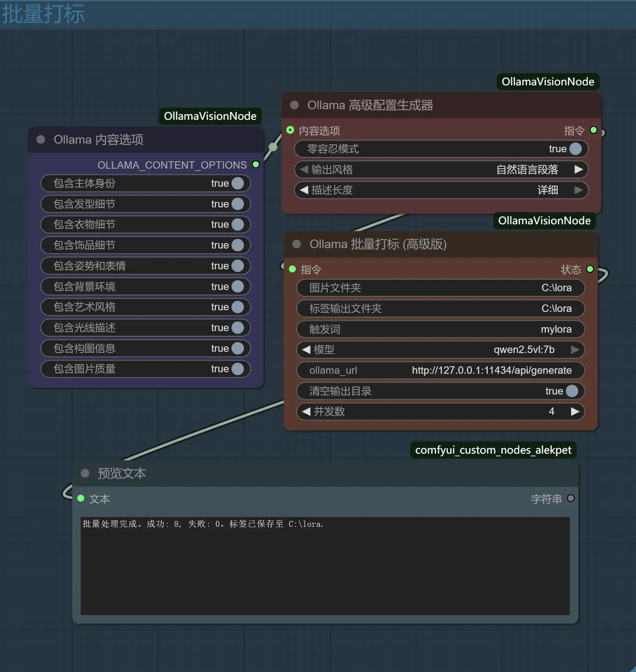
Task: Select next 模型 with right arrow
Action: click(x=575, y=350)
